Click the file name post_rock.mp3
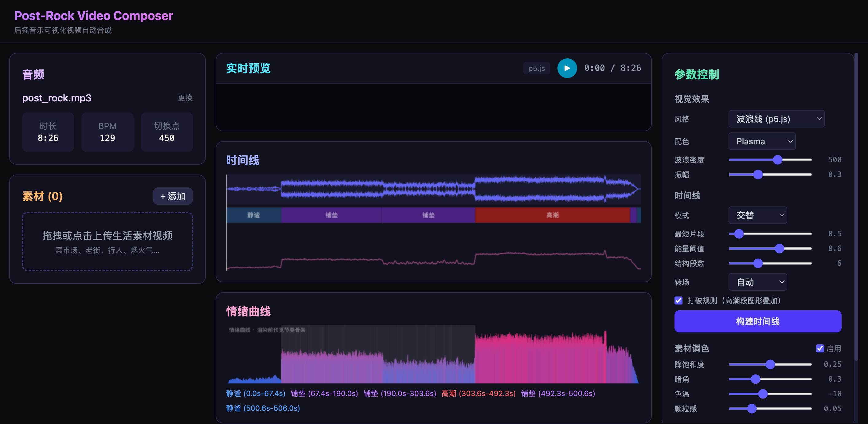This screenshot has height=424, width=868. click(57, 98)
